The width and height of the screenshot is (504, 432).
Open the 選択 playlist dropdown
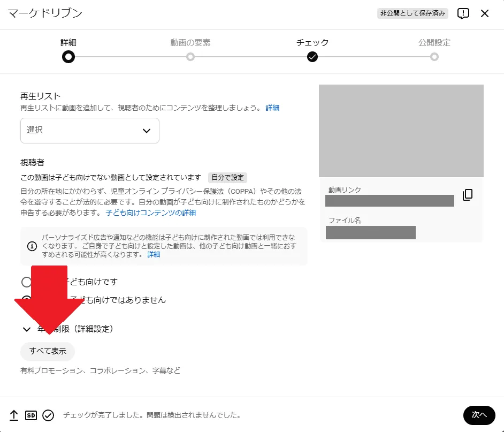click(x=89, y=130)
